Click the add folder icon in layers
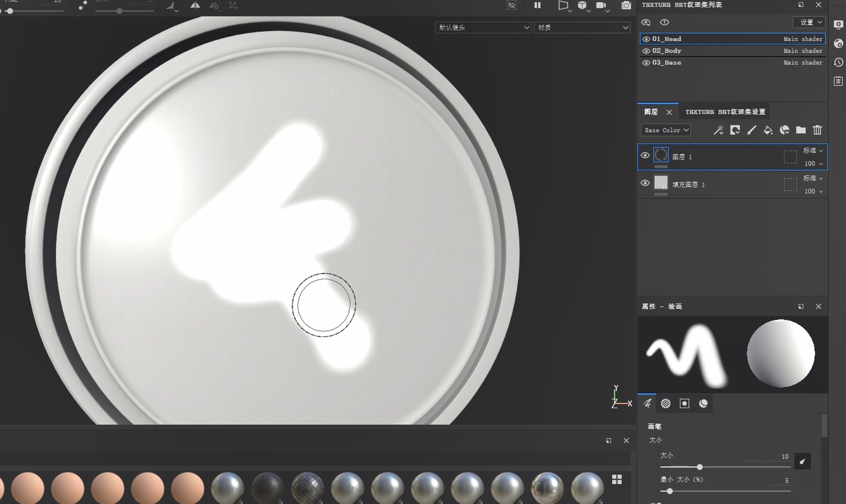 (801, 130)
